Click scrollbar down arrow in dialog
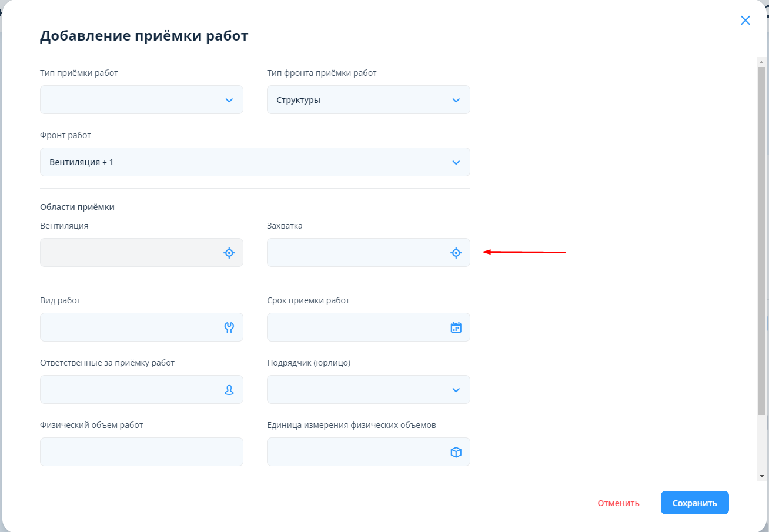This screenshot has width=769, height=532. point(761,476)
